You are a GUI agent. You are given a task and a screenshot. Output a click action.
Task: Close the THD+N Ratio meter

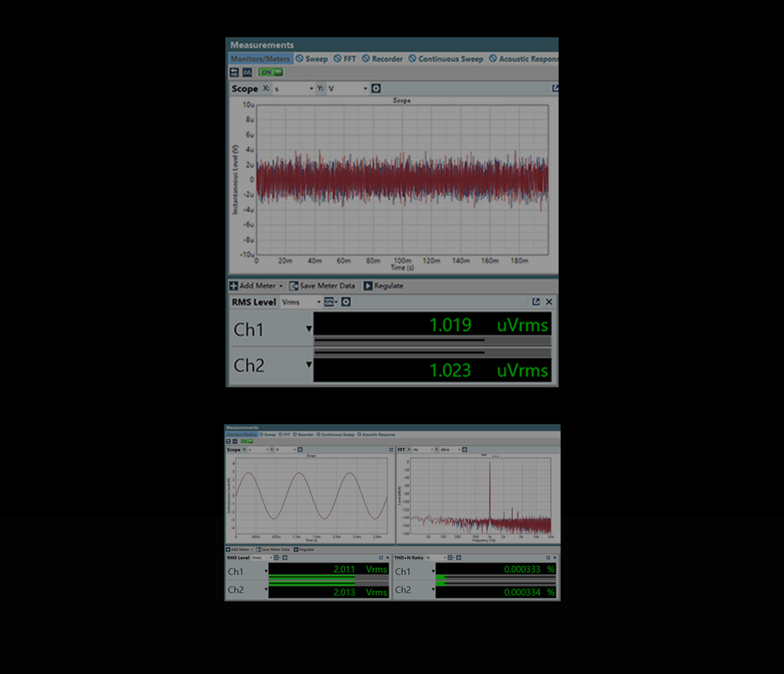click(x=555, y=558)
